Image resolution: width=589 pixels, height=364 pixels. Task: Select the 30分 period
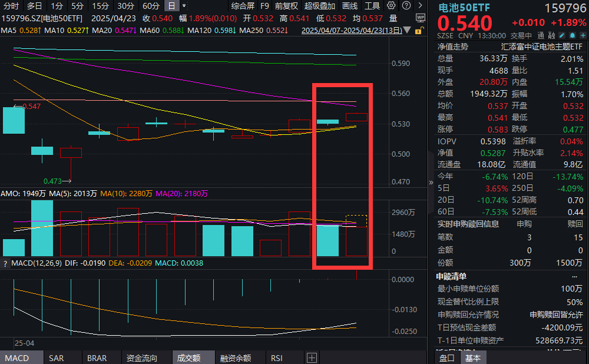click(125, 6)
